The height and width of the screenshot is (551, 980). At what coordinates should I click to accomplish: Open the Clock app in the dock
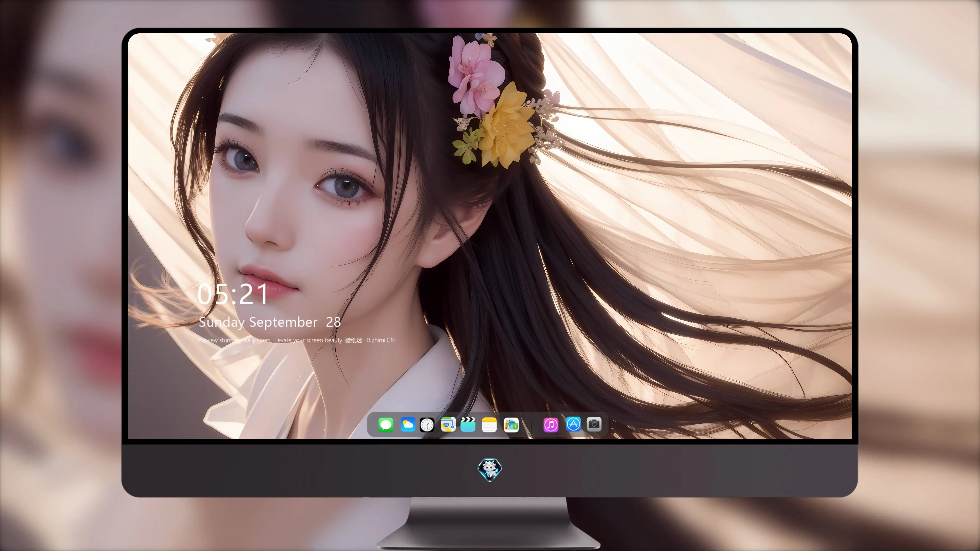(427, 425)
